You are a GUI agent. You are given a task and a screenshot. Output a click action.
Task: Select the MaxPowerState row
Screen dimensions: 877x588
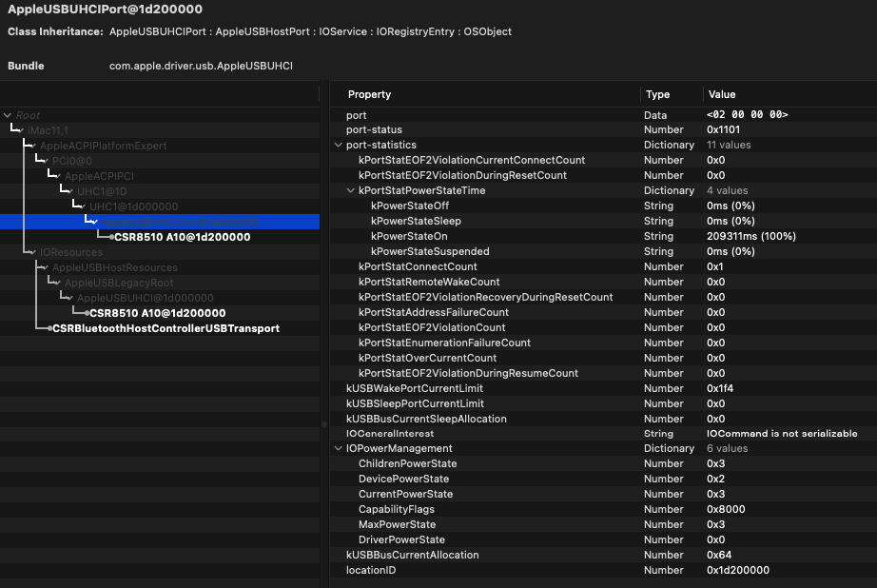tap(603, 525)
